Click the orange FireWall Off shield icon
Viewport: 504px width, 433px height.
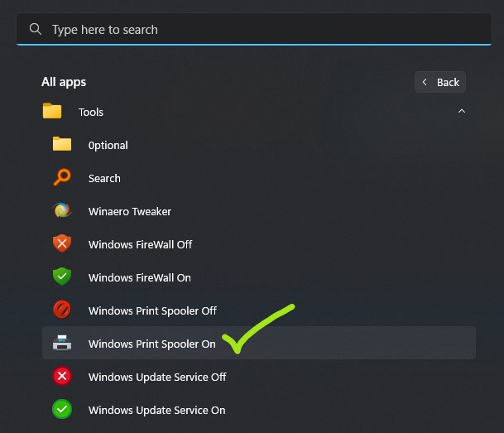click(x=62, y=243)
